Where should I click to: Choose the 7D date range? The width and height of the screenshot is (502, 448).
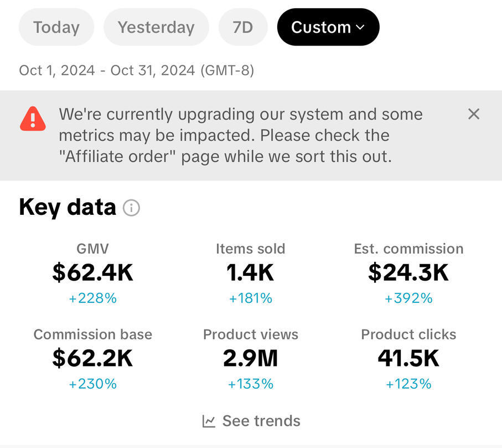[x=243, y=27]
